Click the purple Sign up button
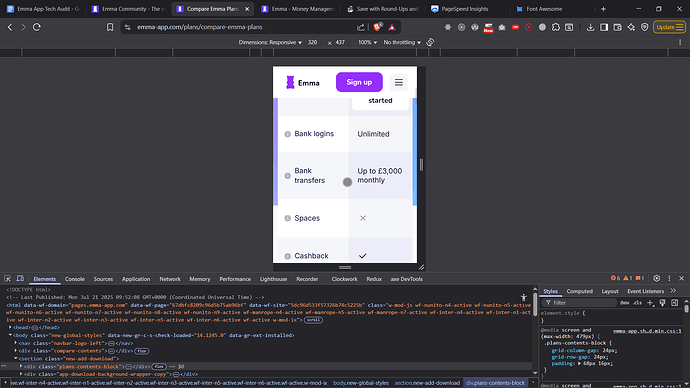690x388 pixels. 359,82
